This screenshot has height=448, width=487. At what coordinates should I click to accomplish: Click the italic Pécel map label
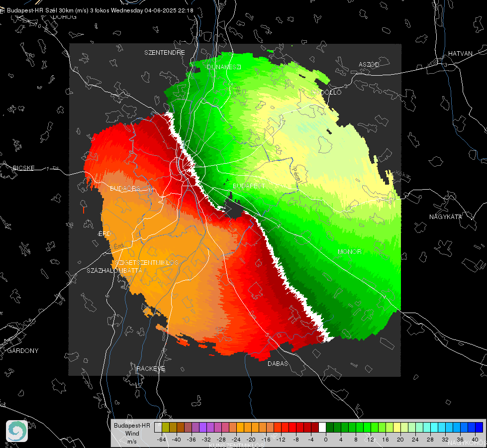[296, 175]
